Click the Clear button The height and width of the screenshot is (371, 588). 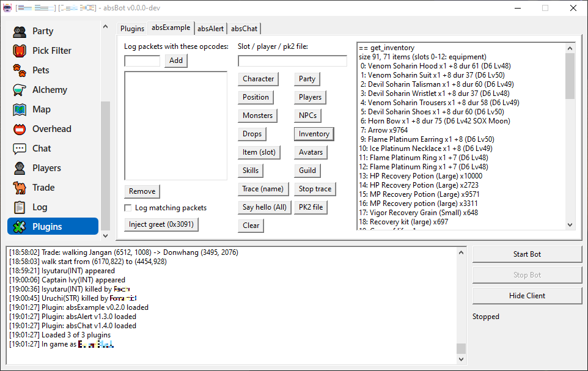pos(251,226)
